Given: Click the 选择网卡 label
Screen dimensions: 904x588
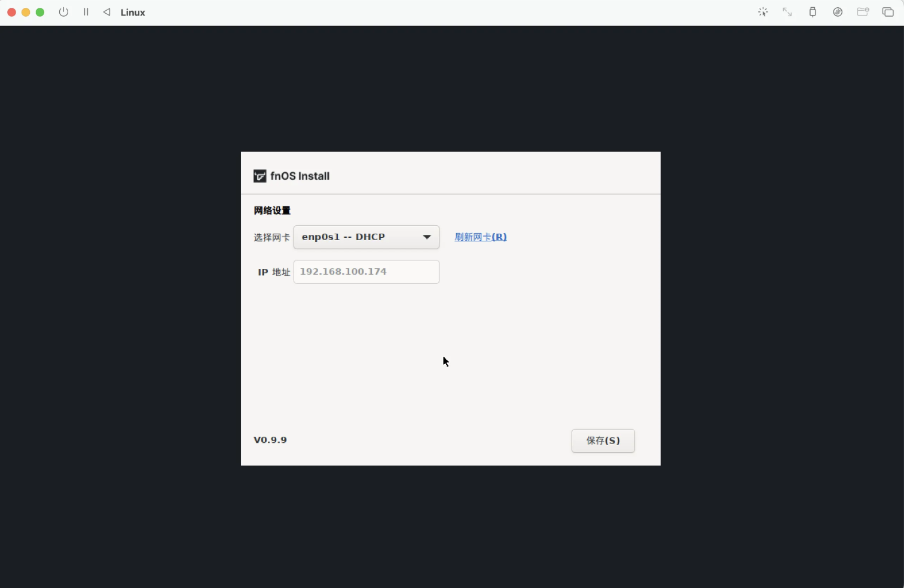Looking at the screenshot, I should click(x=271, y=237).
